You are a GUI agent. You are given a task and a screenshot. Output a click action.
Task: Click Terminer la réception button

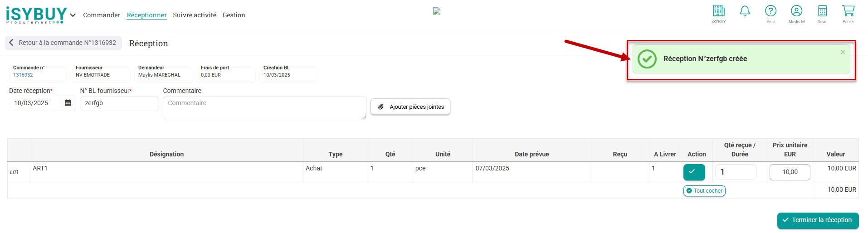point(818,220)
